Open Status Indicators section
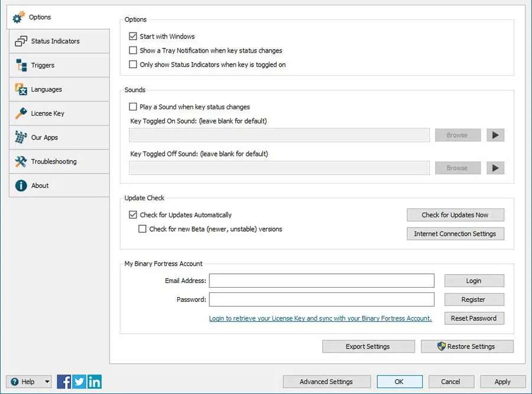The width and height of the screenshot is (532, 394). click(55, 41)
